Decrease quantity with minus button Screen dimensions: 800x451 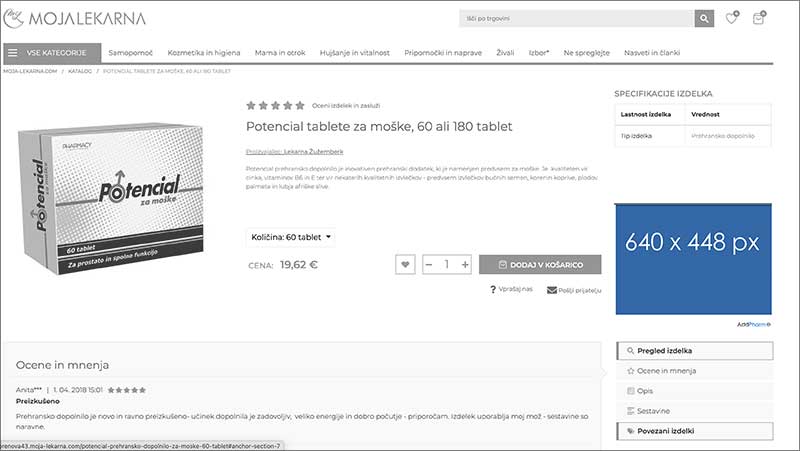[x=429, y=264]
